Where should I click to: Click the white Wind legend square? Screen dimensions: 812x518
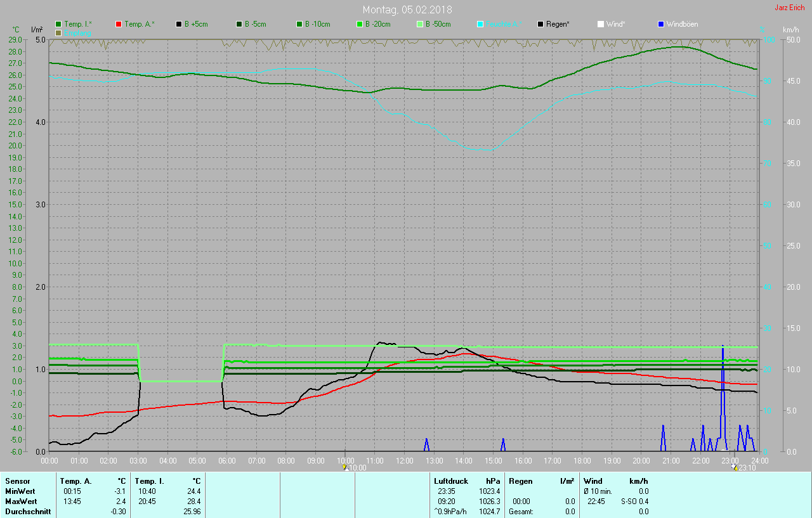coord(601,24)
